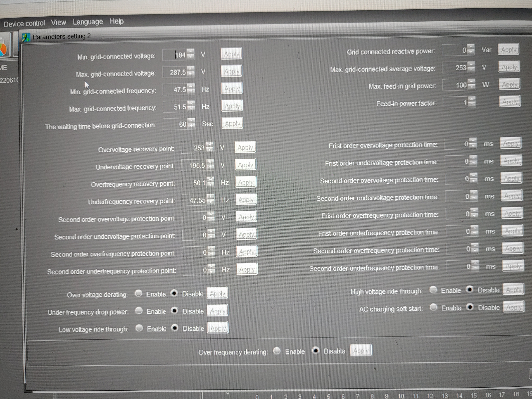
Task: Apply the Max. grid-connected voltage setting
Action: [x=232, y=71]
